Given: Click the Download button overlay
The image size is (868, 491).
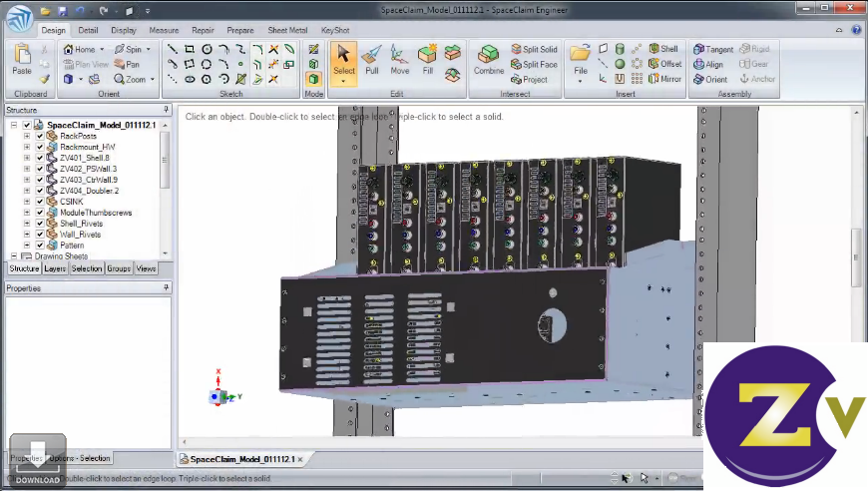Looking at the screenshot, I should pyautogui.click(x=38, y=461).
